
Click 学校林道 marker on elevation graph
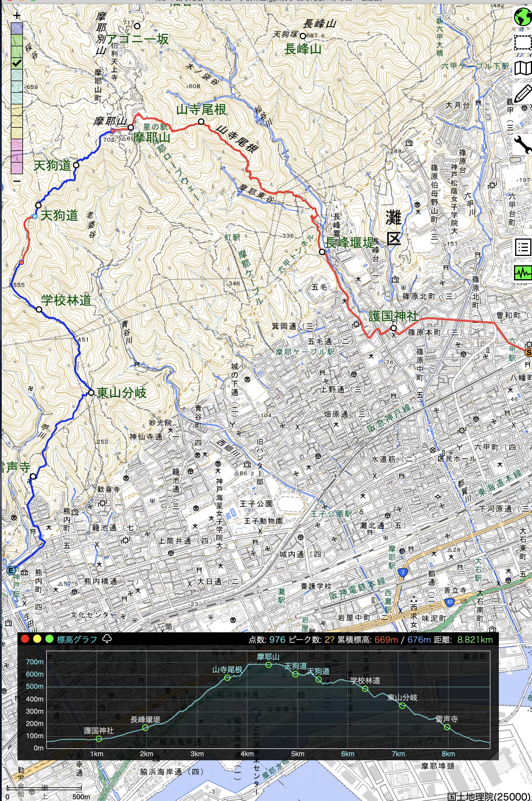(x=365, y=689)
